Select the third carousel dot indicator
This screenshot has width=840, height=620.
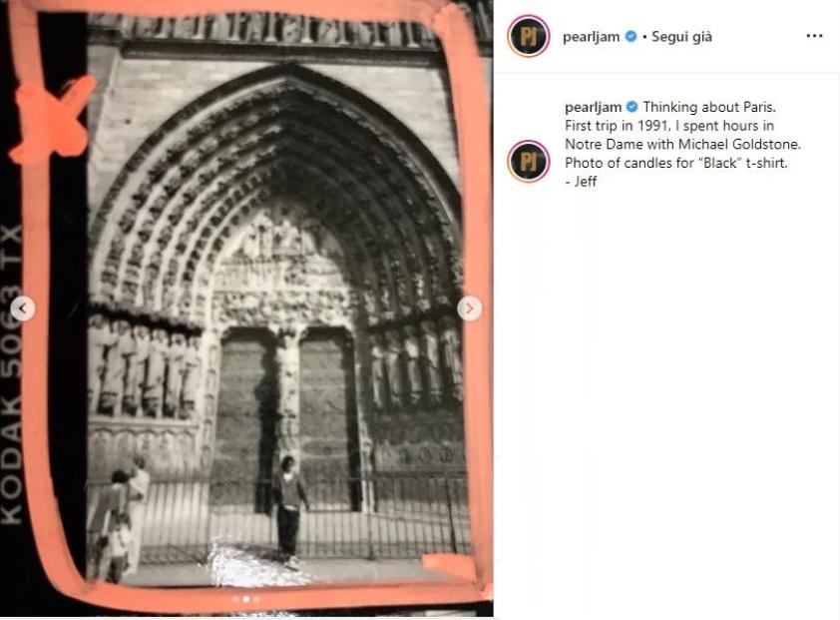click(x=256, y=599)
